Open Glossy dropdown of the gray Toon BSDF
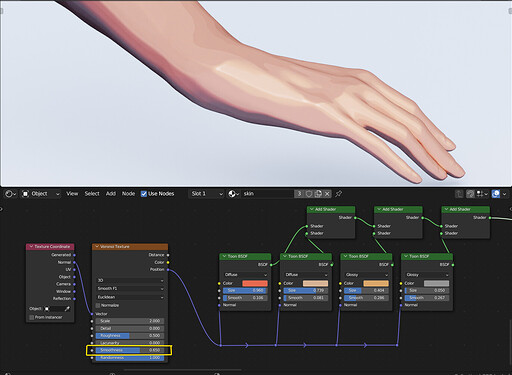This screenshot has height=375, width=512. (427, 275)
